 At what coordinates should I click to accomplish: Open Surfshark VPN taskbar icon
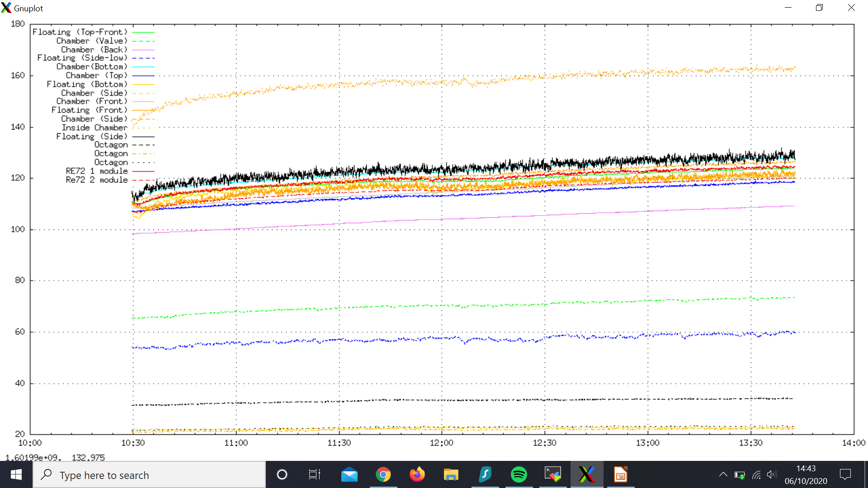pyautogui.click(x=485, y=474)
